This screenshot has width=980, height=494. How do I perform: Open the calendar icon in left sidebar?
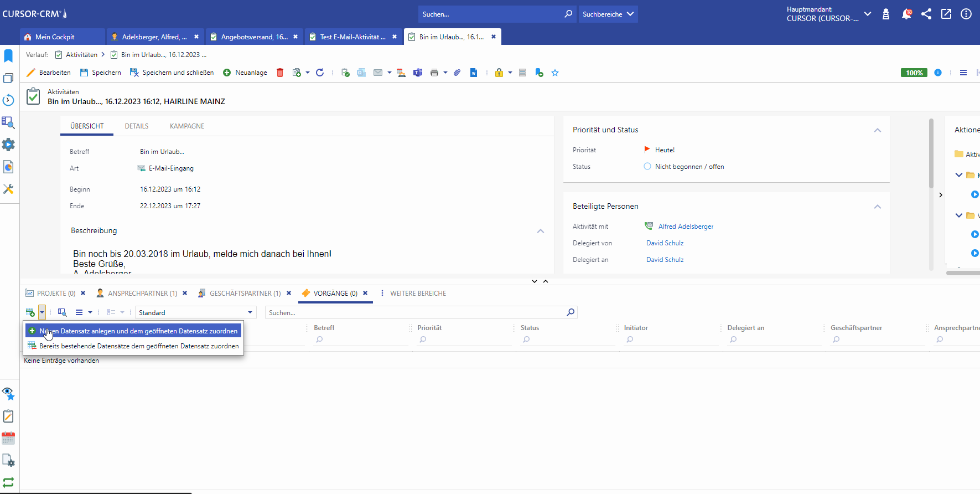point(8,438)
